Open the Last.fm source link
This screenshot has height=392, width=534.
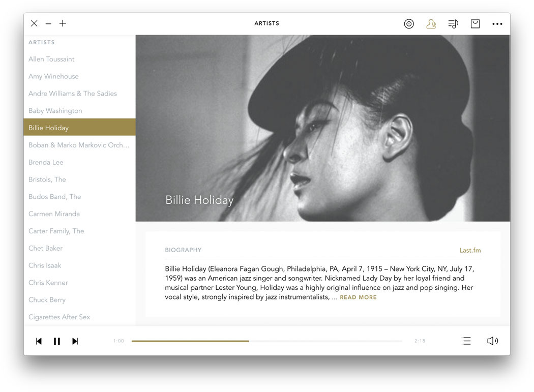pyautogui.click(x=470, y=250)
